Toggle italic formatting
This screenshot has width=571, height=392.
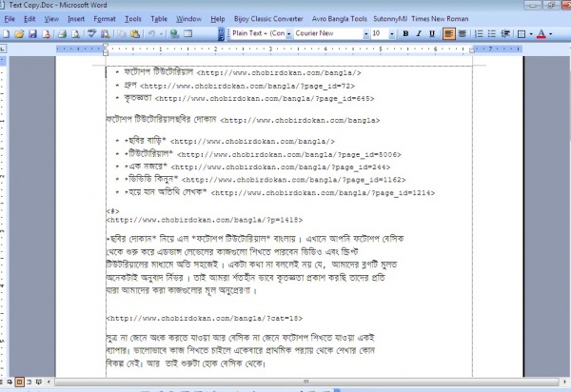point(419,34)
